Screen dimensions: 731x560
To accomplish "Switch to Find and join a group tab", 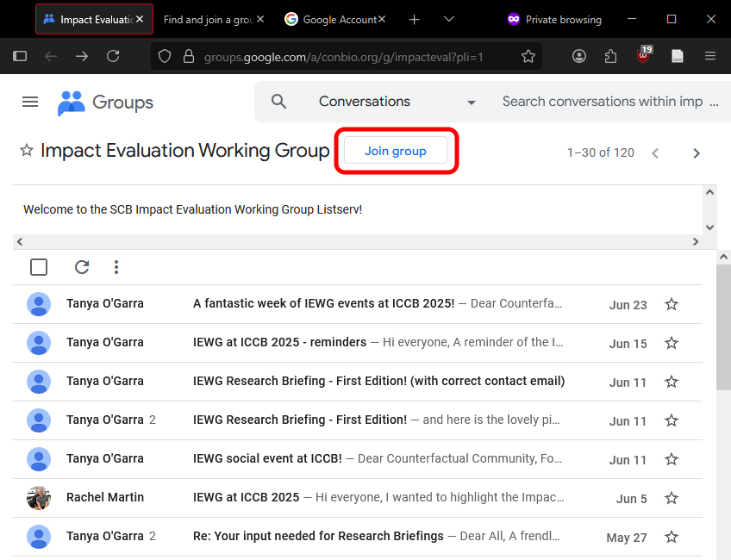I will click(207, 19).
